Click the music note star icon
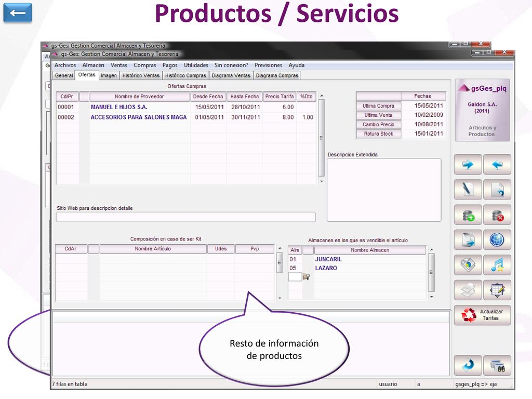 [497, 264]
